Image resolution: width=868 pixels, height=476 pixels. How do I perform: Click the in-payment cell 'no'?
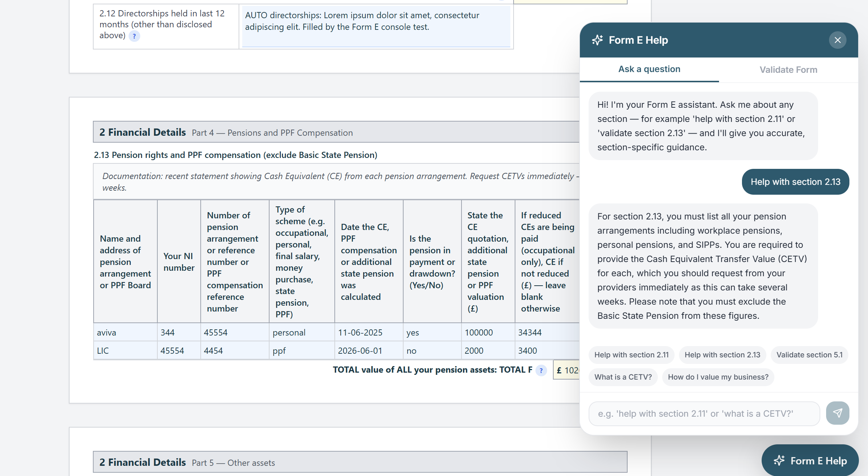[432, 350]
